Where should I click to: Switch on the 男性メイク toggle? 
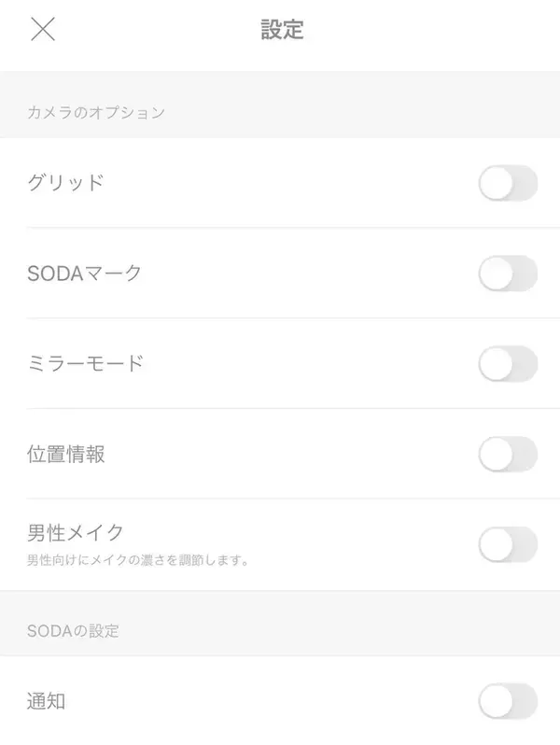(508, 544)
